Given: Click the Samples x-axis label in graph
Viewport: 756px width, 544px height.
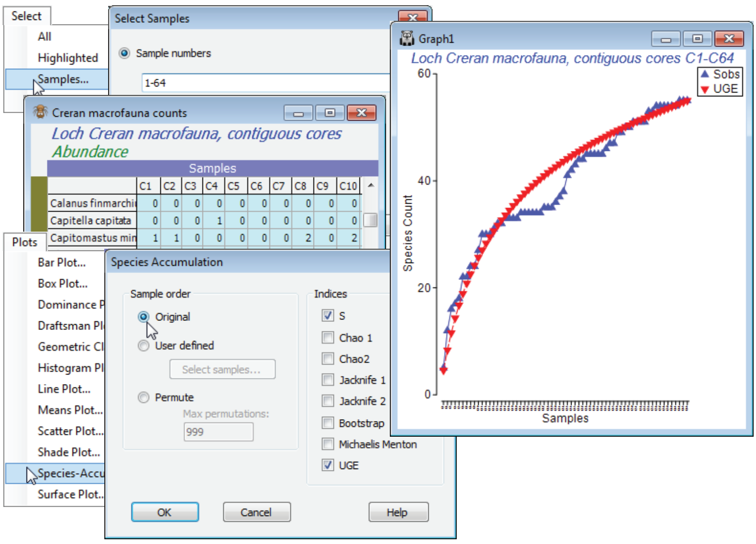Looking at the screenshot, I should 565,418.
